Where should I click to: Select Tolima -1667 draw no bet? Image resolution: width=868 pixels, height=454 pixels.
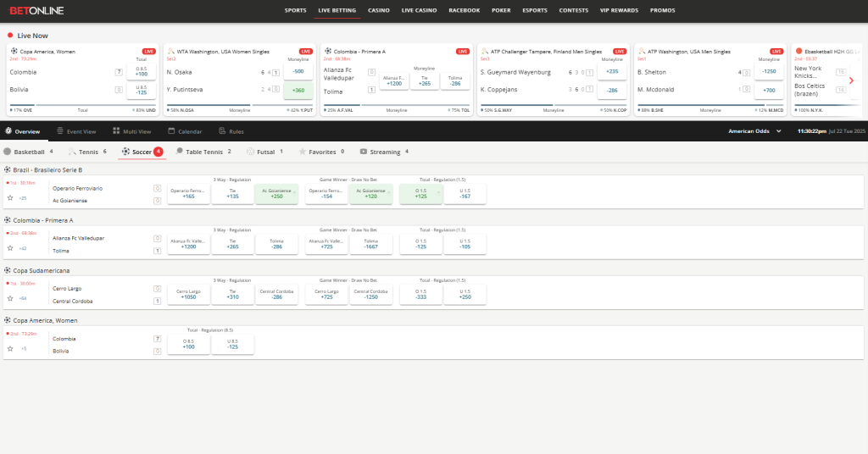tap(371, 245)
